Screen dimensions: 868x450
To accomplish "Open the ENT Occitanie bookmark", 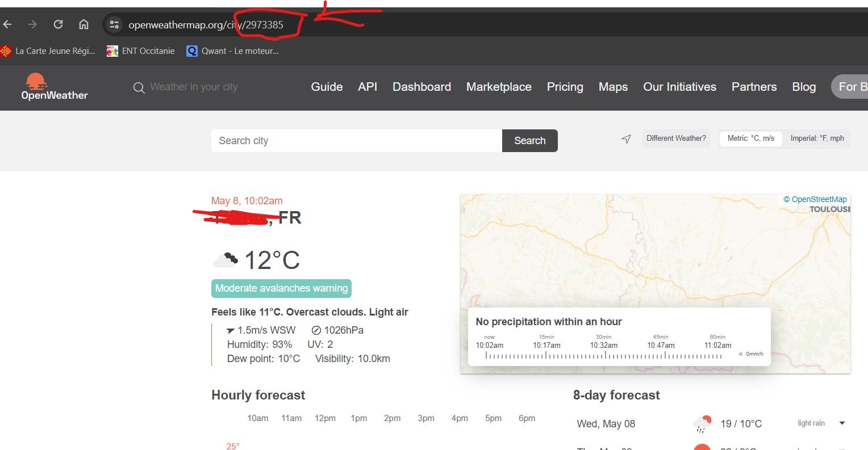I will [141, 51].
